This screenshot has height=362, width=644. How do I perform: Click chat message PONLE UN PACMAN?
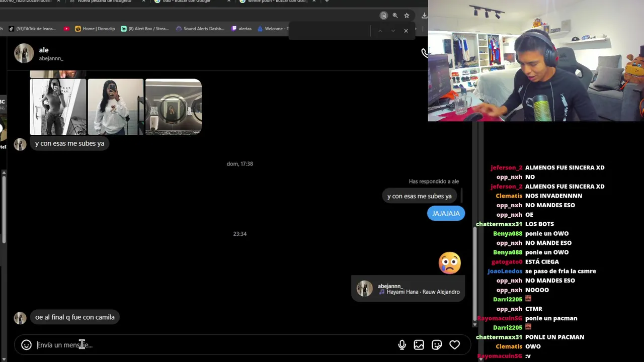tap(554, 337)
